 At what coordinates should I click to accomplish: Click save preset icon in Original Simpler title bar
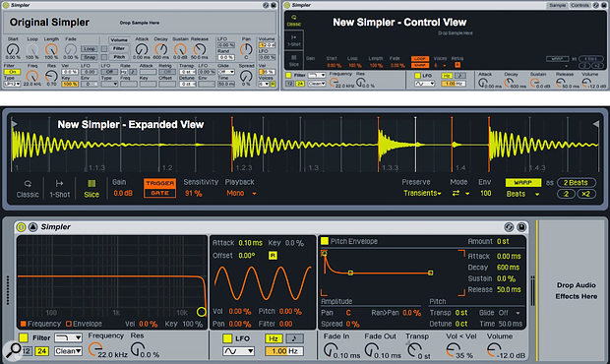tap(274, 5)
